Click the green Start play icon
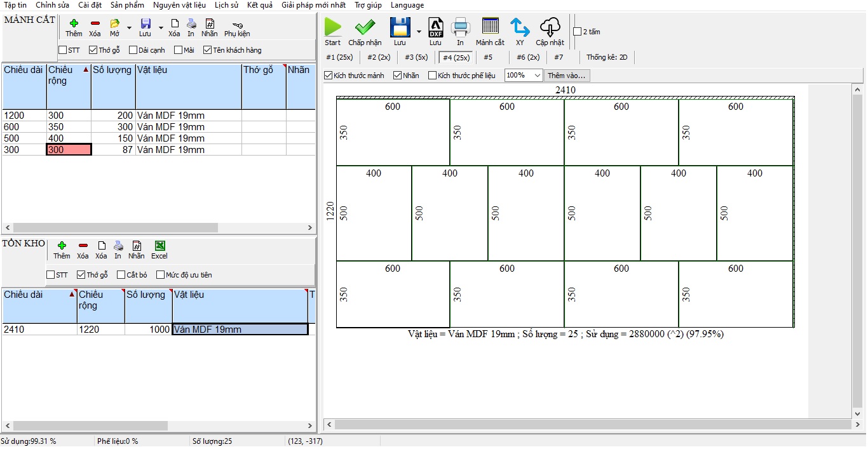This screenshot has width=868, height=461. 332,28
